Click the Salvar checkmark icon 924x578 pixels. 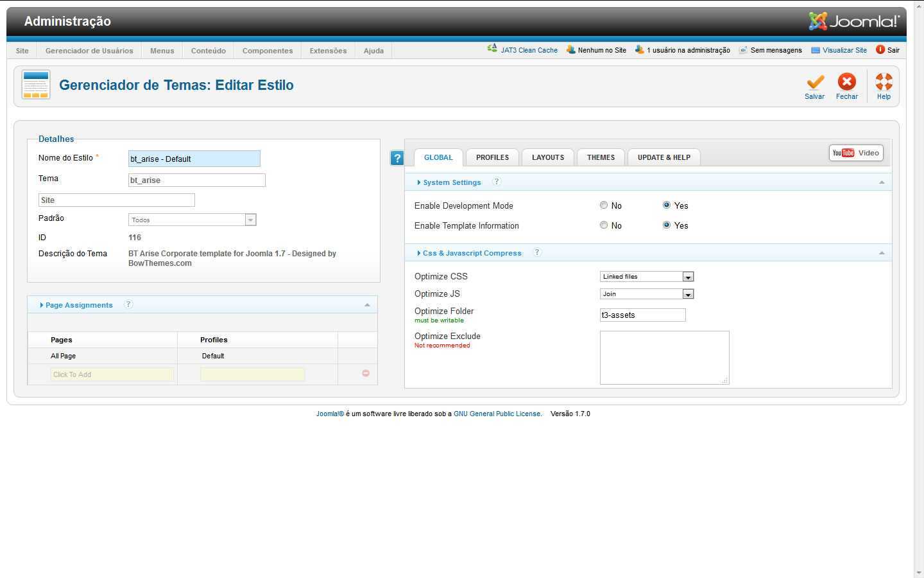pyautogui.click(x=815, y=82)
